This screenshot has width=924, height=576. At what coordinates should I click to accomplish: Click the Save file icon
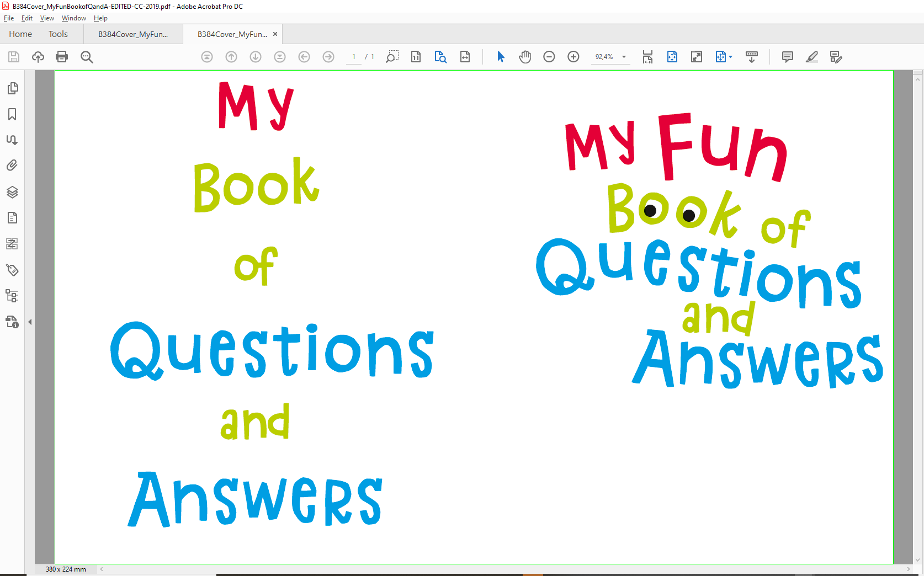tap(14, 57)
